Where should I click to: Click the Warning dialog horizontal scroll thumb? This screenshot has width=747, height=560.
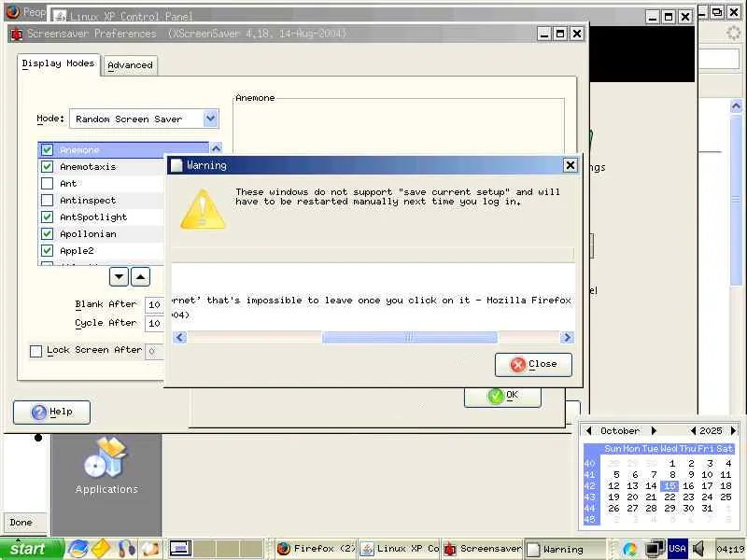409,337
